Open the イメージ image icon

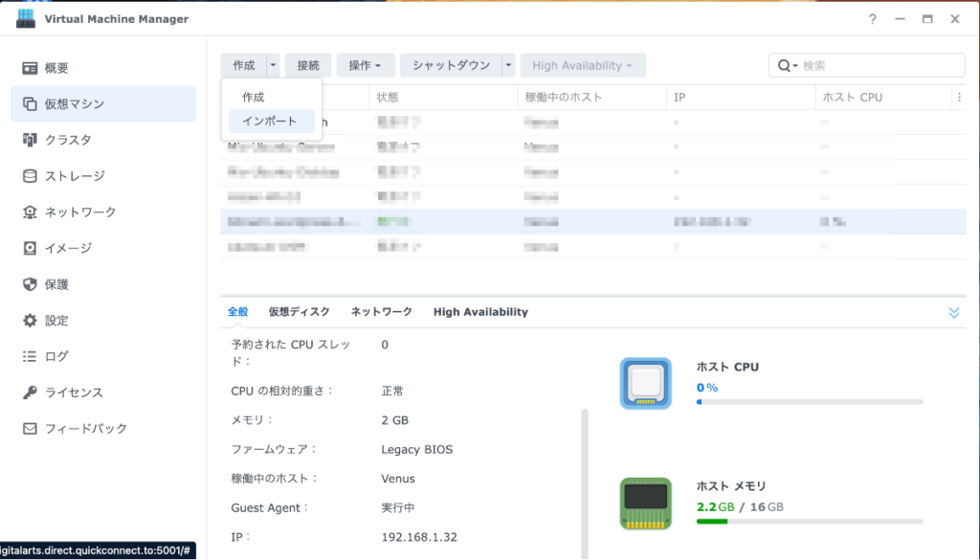(30, 248)
